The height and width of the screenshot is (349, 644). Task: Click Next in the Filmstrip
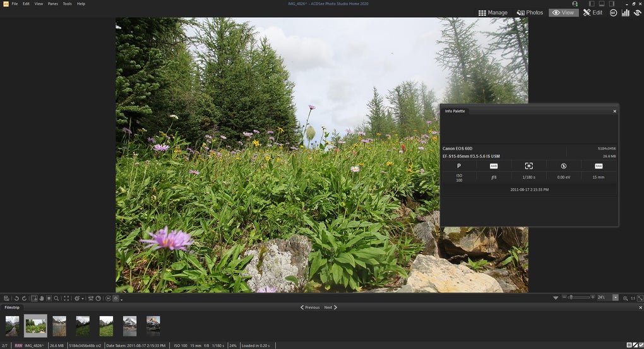click(330, 307)
